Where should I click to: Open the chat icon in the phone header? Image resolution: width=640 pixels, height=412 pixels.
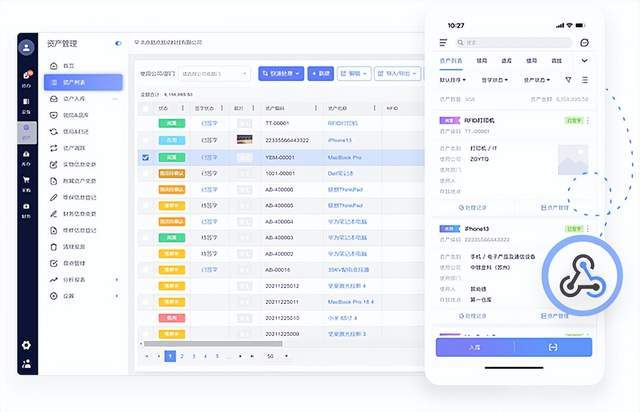click(585, 43)
